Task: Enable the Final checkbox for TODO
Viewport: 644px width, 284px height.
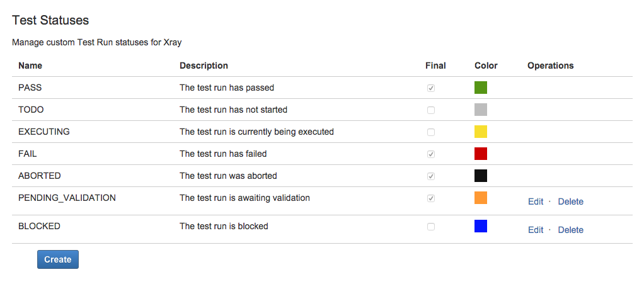Action: pyautogui.click(x=431, y=110)
